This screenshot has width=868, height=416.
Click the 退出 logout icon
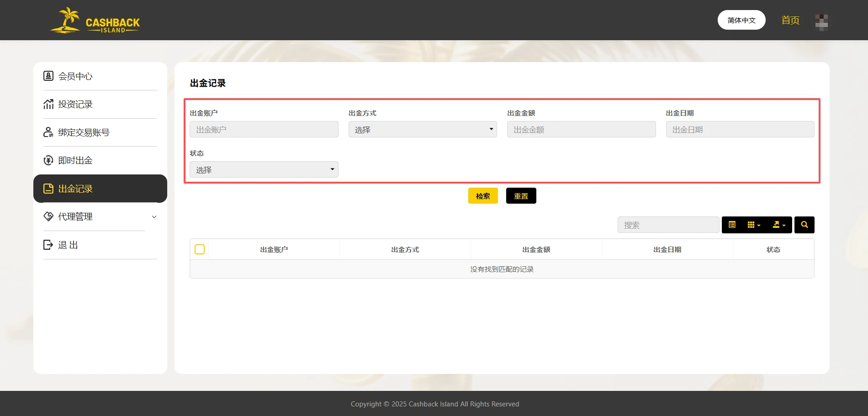(48, 245)
